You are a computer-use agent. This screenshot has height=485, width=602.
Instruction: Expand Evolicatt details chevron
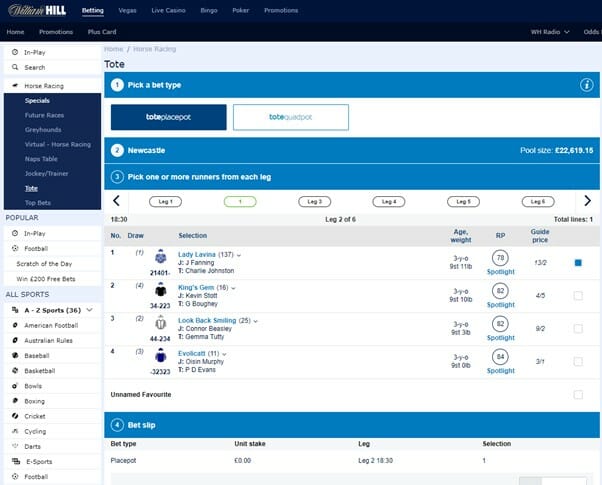[x=224, y=354]
